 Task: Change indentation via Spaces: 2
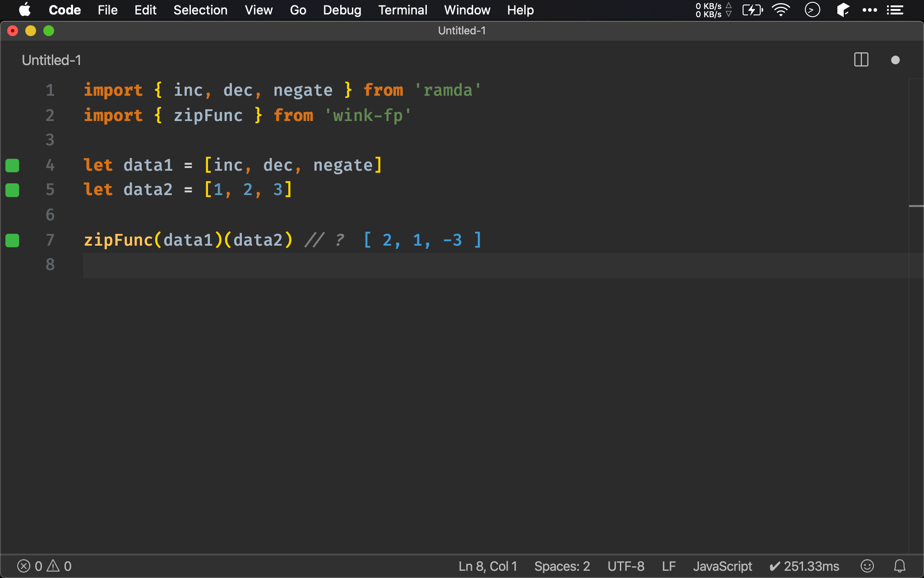click(562, 566)
